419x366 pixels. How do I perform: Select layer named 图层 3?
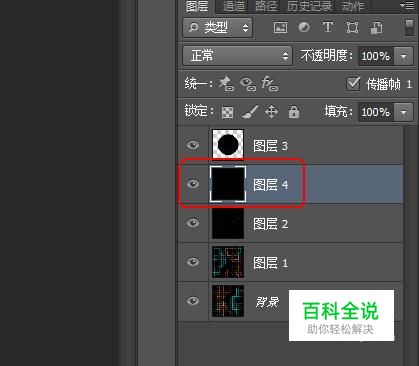click(x=270, y=146)
